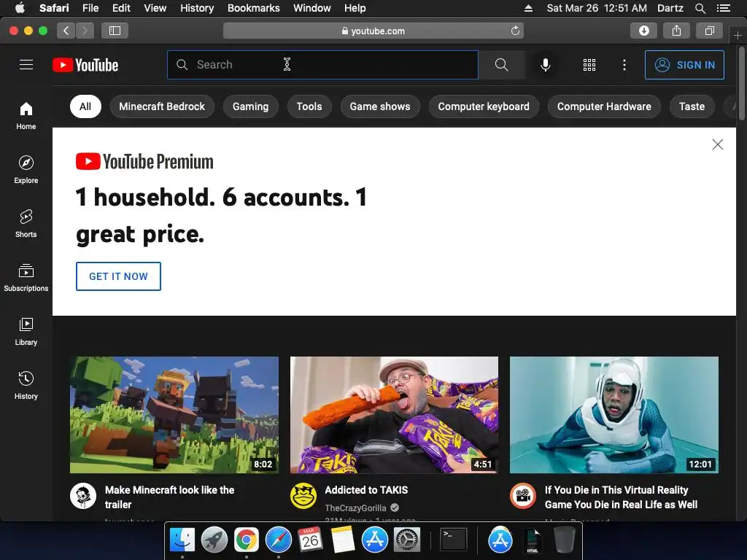Select the Gaming filter chip
This screenshot has height=560, width=747.
coord(251,106)
